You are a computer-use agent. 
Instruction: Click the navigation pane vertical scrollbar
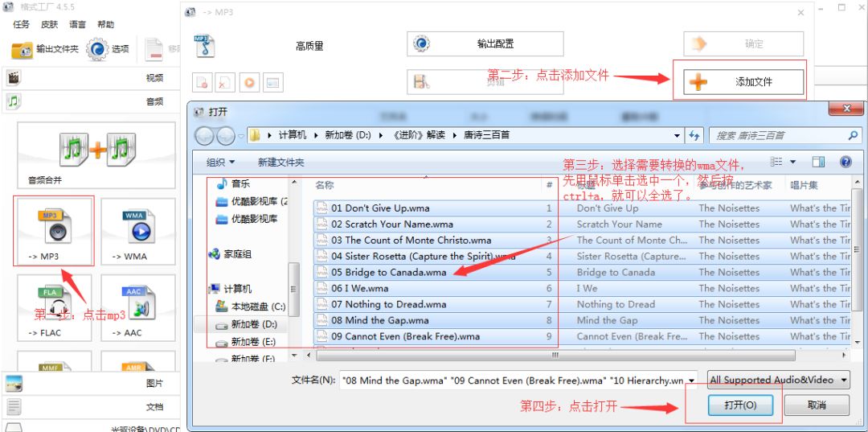click(x=294, y=289)
